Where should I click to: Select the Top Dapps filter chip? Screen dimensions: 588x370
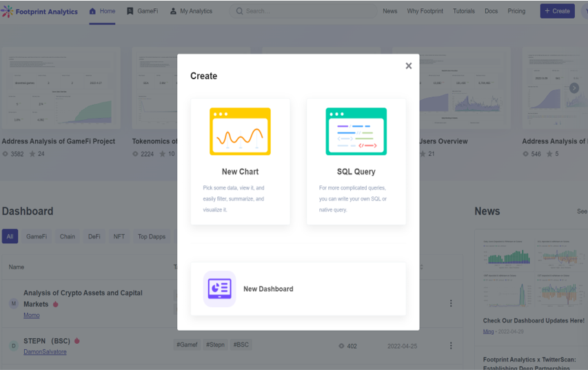point(152,236)
